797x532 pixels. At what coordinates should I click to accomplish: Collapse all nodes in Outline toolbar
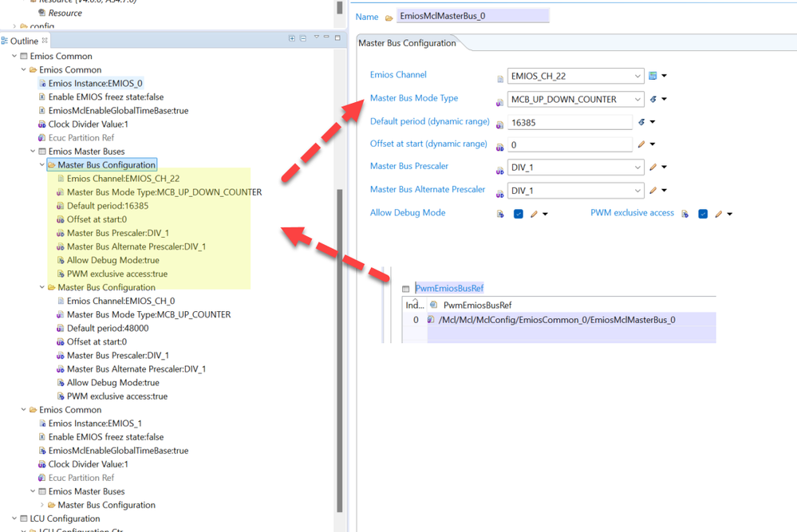coord(303,38)
